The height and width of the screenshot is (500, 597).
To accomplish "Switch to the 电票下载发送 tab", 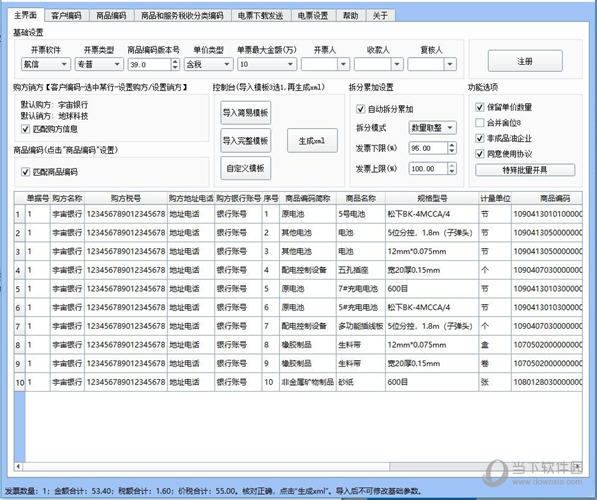I will [261, 15].
